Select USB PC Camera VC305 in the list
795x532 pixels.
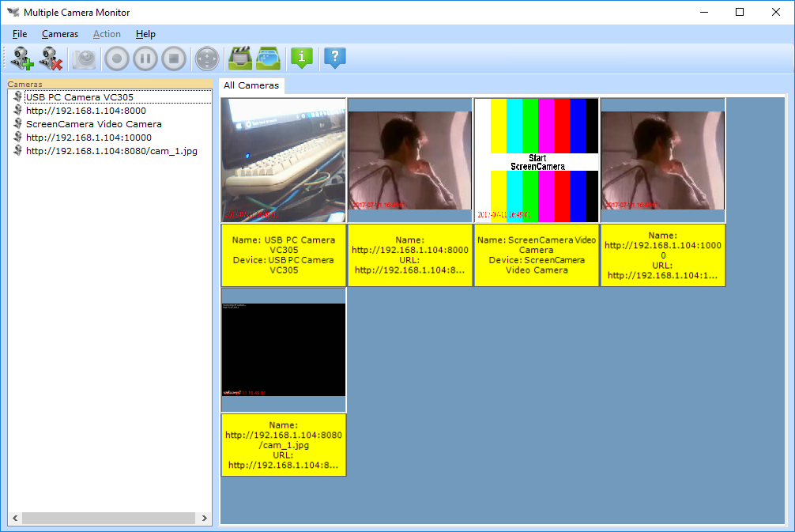(80, 96)
